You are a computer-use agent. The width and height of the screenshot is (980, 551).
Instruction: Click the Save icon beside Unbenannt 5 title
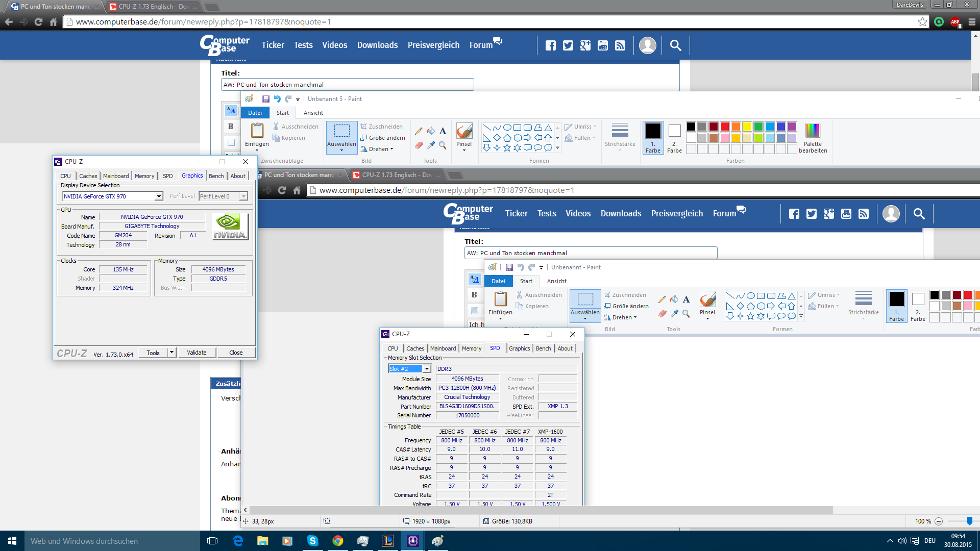[266, 99]
